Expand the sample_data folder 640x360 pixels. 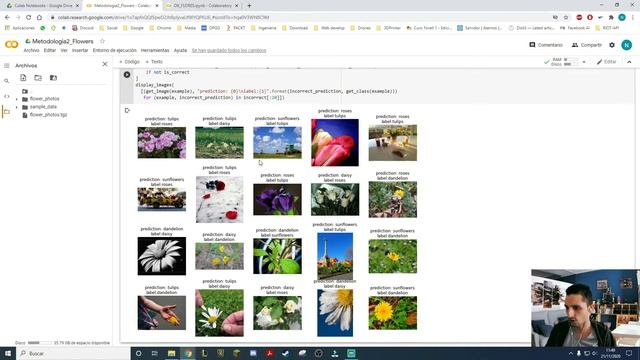[x=17, y=107]
